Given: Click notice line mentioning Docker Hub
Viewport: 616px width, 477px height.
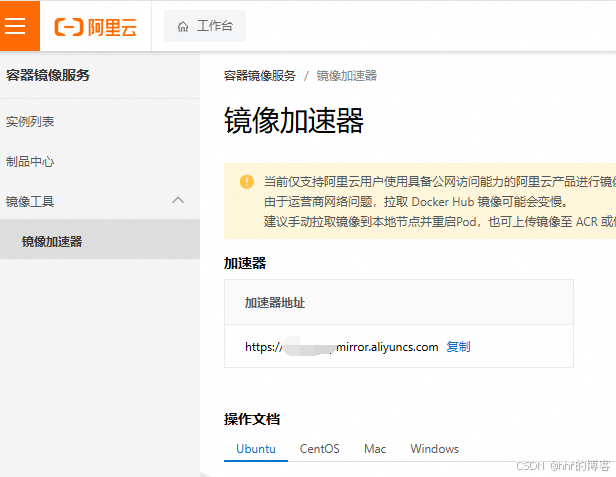Looking at the screenshot, I should pyautogui.click(x=416, y=202).
